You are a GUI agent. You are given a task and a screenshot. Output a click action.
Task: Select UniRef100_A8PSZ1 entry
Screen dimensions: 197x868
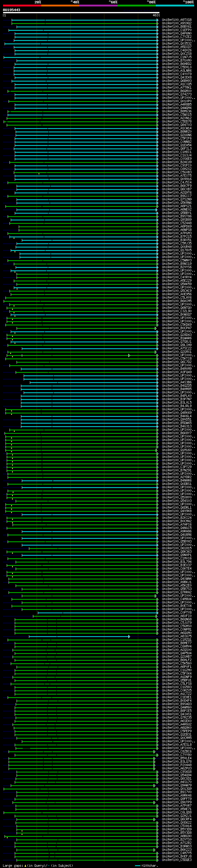click(x=176, y=206)
